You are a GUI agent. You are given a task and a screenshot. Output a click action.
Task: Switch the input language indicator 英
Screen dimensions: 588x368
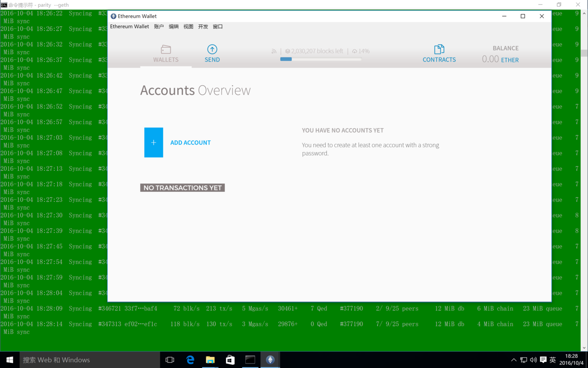point(553,360)
